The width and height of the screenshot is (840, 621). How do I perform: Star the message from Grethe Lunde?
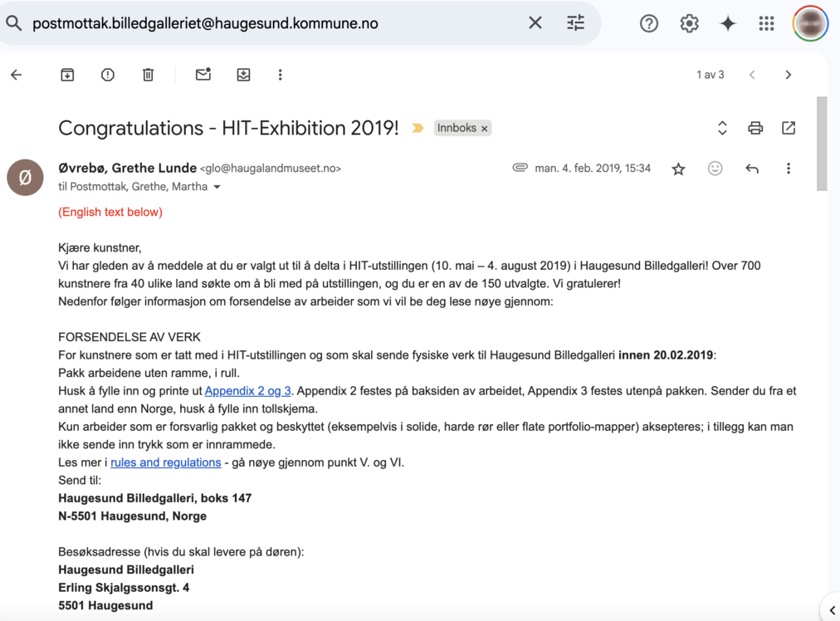[678, 169]
